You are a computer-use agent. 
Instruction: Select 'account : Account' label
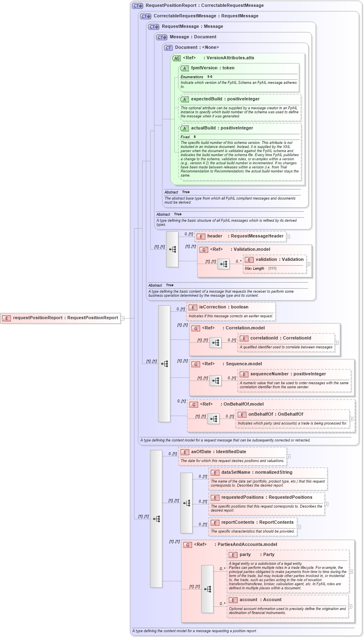tap(261, 600)
